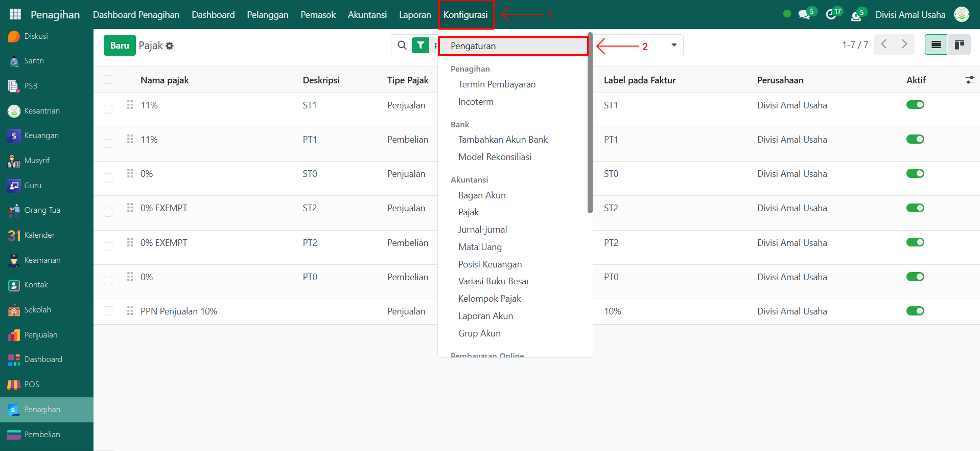Select Pengaturan from the dropdown menu
This screenshot has width=980, height=451.
click(473, 46)
